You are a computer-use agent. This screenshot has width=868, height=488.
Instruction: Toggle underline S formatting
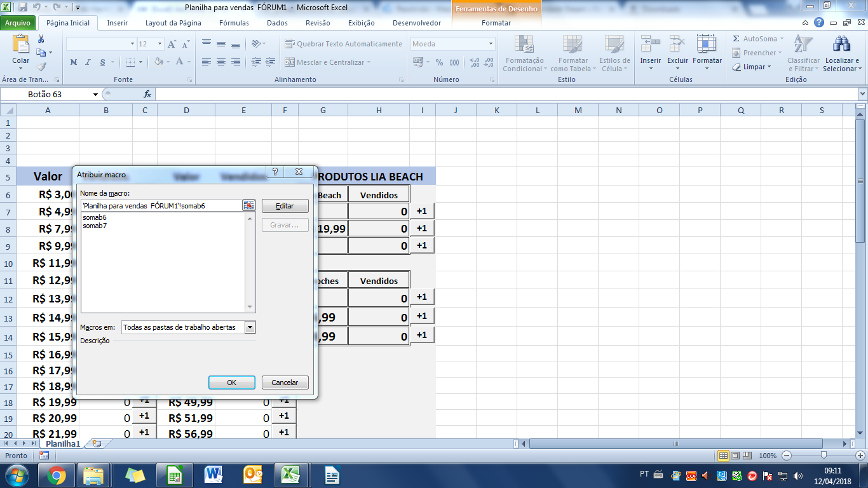pyautogui.click(x=102, y=62)
